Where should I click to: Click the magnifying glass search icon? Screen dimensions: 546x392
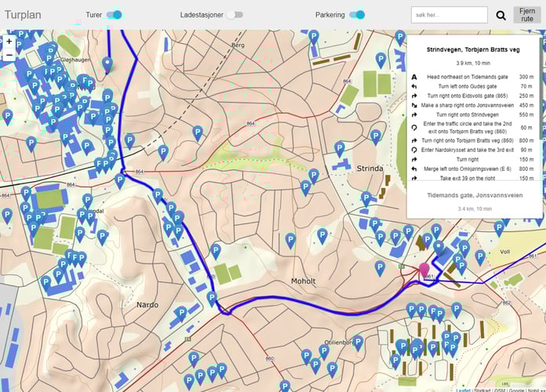[x=501, y=15]
